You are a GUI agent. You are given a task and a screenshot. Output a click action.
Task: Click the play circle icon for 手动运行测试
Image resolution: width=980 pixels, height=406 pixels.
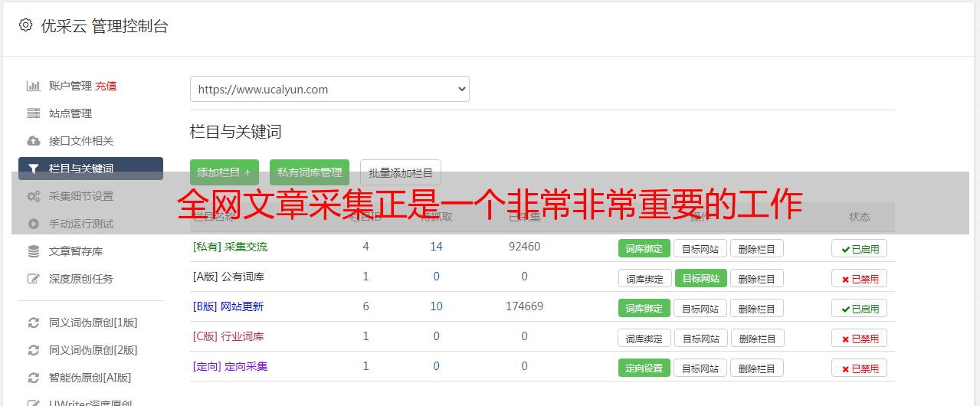click(x=33, y=224)
